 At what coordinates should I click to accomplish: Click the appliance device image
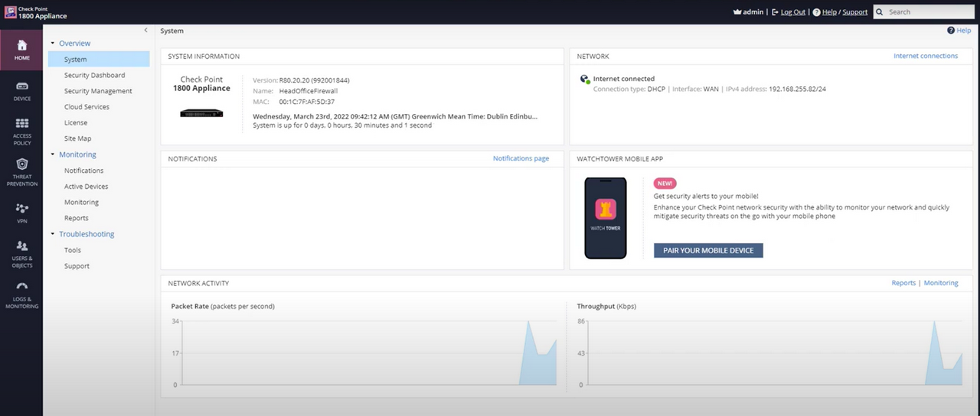pos(201,113)
